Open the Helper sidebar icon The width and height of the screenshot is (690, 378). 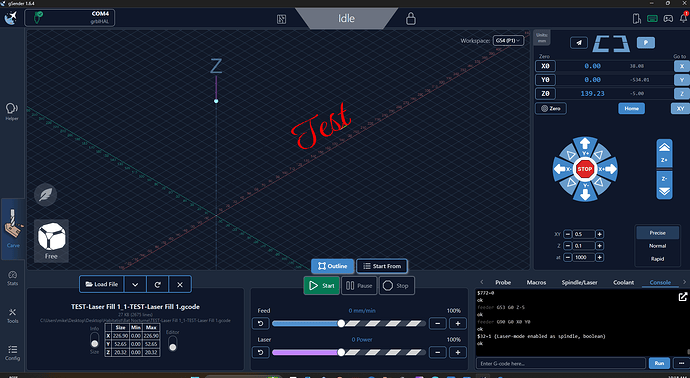point(12,111)
